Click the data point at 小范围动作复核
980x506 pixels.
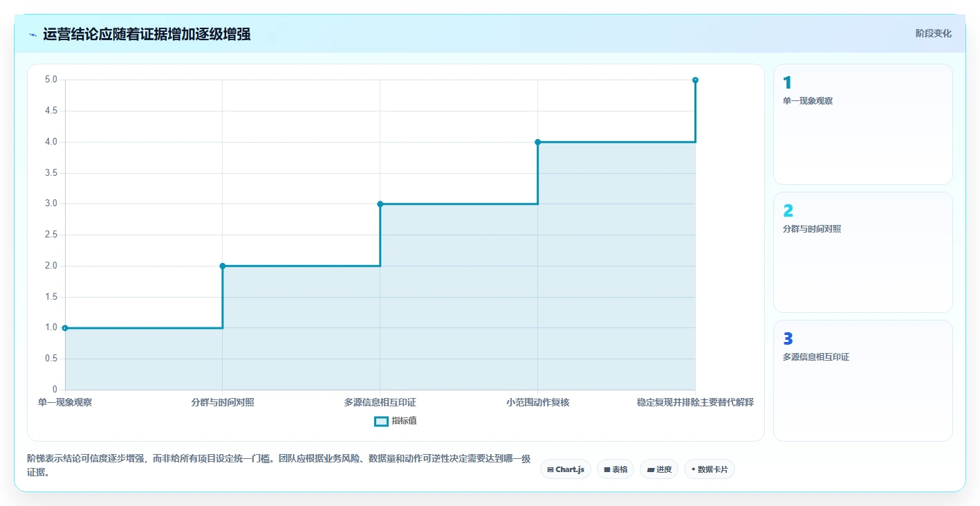pyautogui.click(x=537, y=142)
